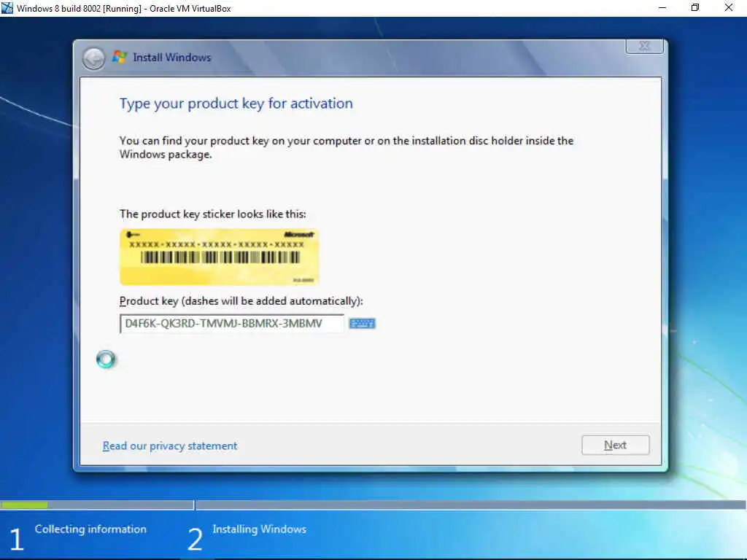The width and height of the screenshot is (747, 560).
Task: Click into the product key text field
Action: 231,324
